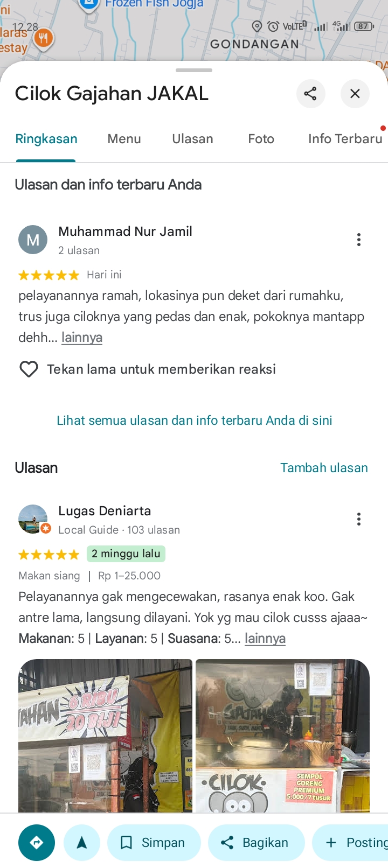Open the Info Terbaru tab
This screenshot has height=868, width=388.
(345, 139)
